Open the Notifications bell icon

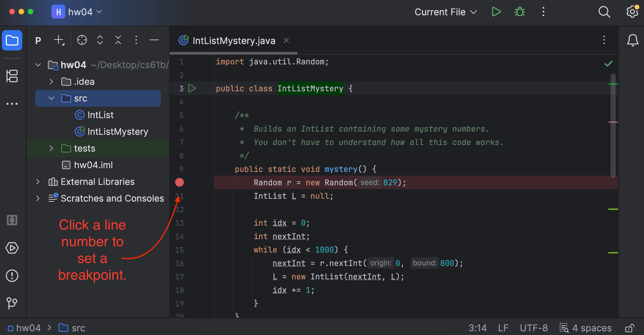pyautogui.click(x=632, y=40)
